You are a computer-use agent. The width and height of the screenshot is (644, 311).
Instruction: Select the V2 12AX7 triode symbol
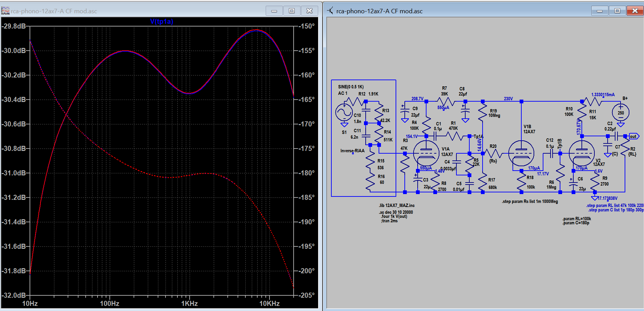(581, 153)
